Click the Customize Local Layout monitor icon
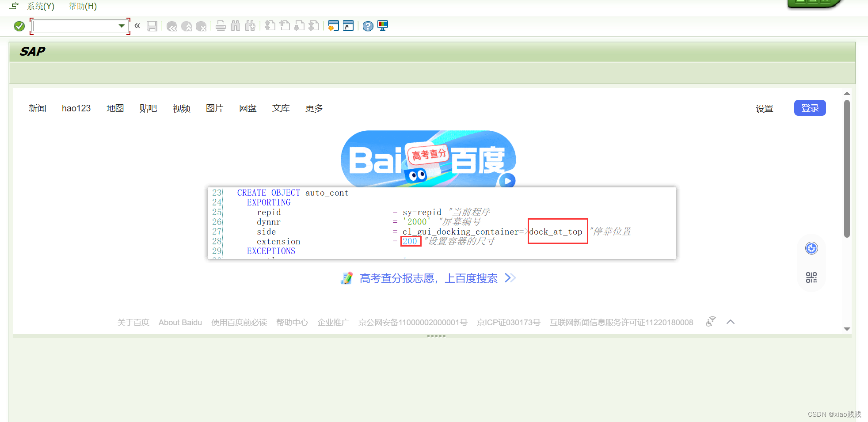Image resolution: width=868 pixels, height=422 pixels. point(383,26)
